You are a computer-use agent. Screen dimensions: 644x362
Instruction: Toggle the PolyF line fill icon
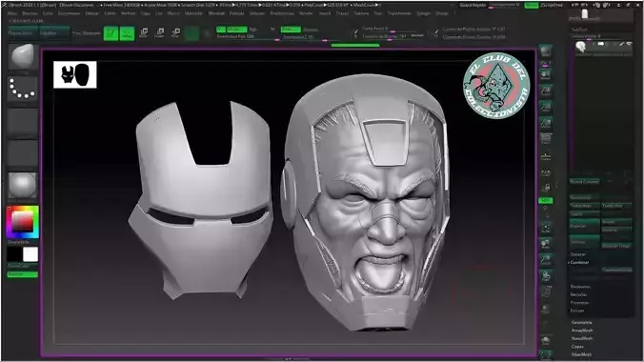pyautogui.click(x=546, y=292)
